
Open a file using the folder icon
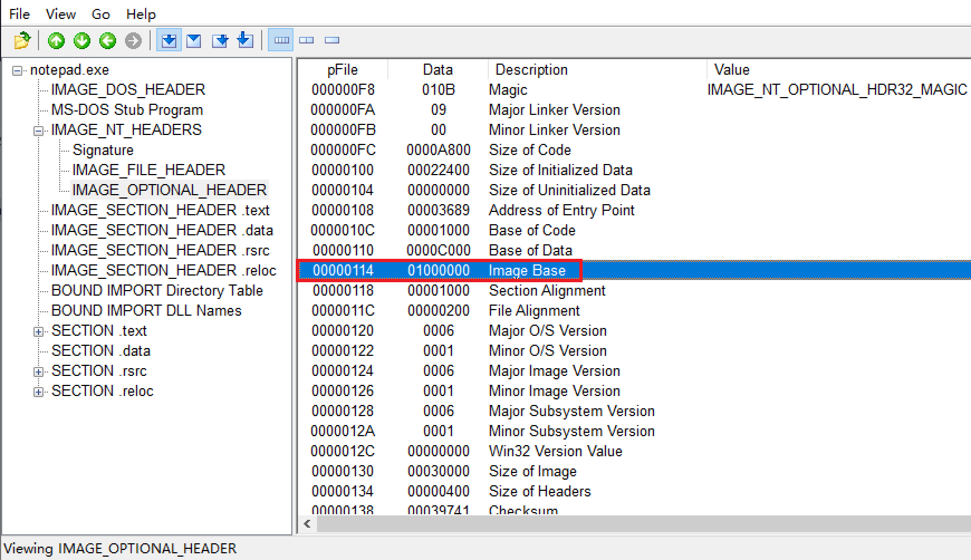[21, 40]
